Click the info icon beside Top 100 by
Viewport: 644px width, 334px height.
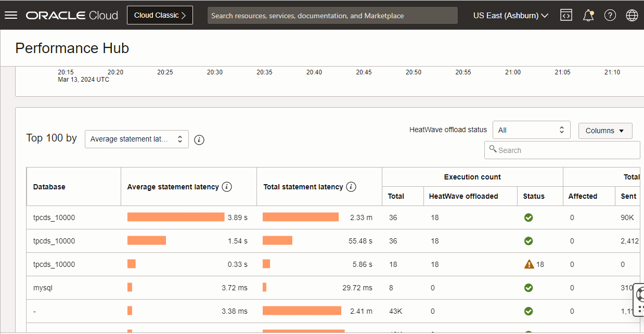pos(199,139)
